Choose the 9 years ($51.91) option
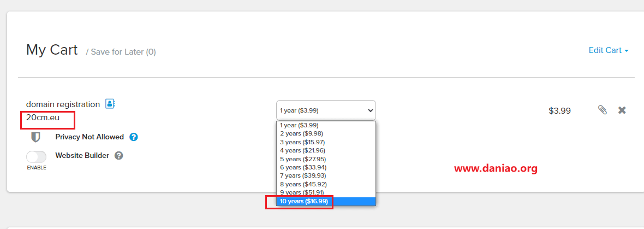644x229 pixels. coord(302,192)
